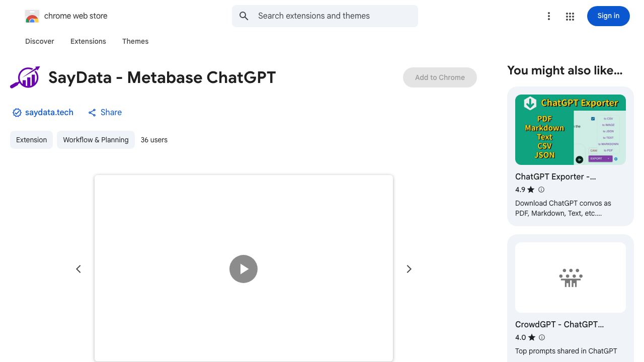Go to the Discover tab
The height and width of the screenshot is (362, 644).
[40, 41]
